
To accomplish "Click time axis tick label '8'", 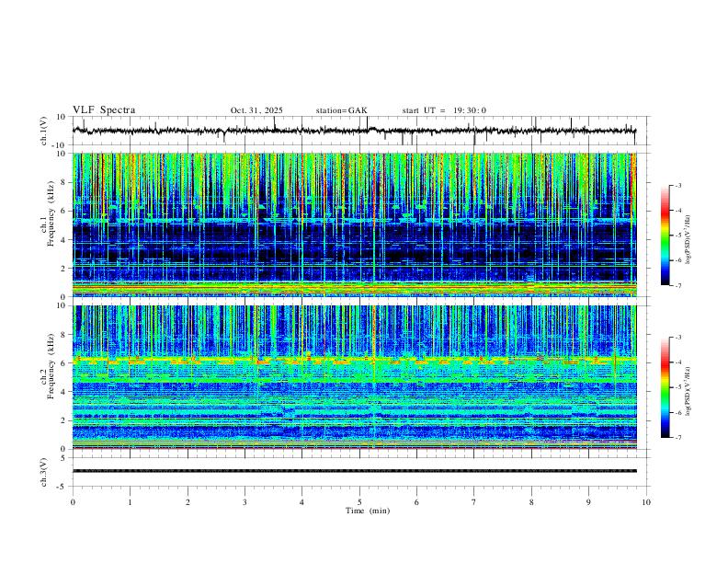I will (x=531, y=502).
